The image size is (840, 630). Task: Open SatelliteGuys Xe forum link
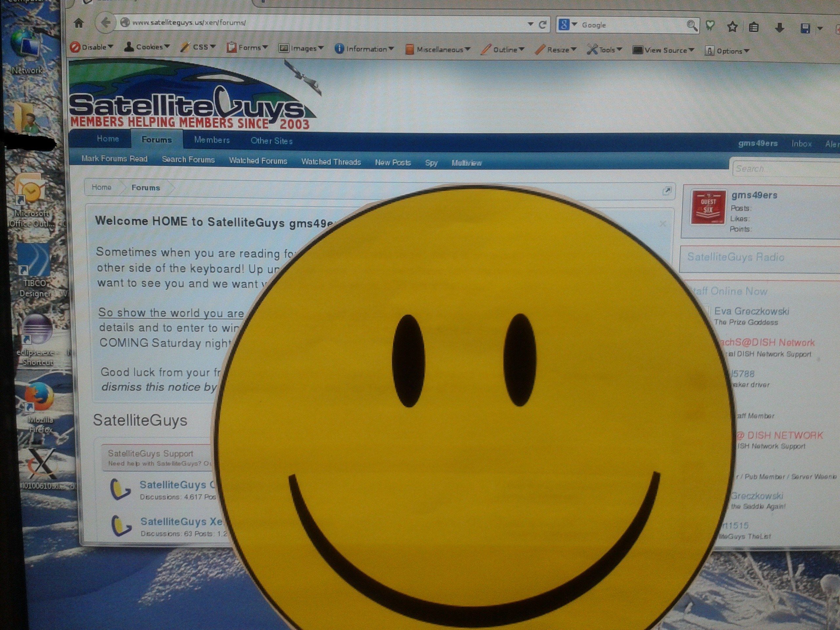(x=181, y=521)
